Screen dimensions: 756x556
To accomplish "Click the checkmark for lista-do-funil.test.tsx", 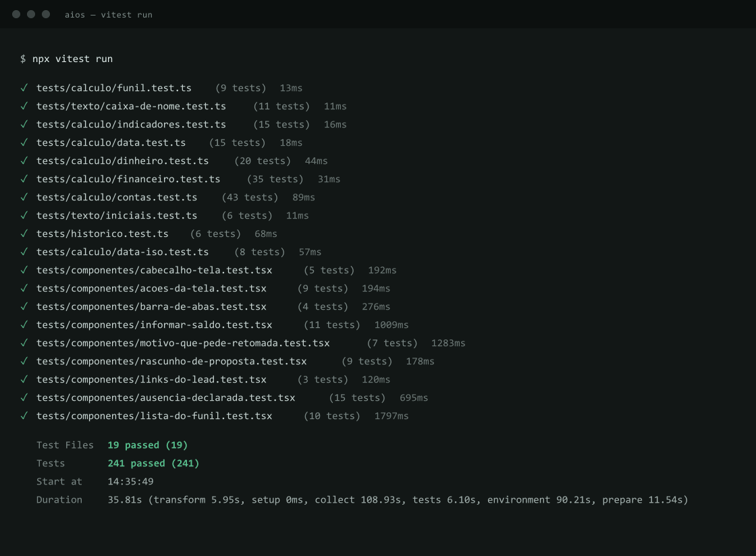I will pyautogui.click(x=24, y=416).
